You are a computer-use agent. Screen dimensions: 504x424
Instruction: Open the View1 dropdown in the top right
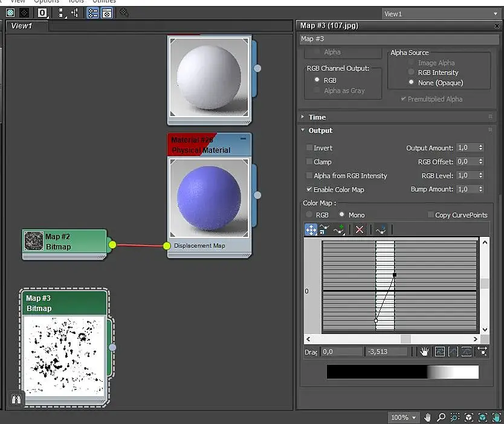(x=440, y=14)
